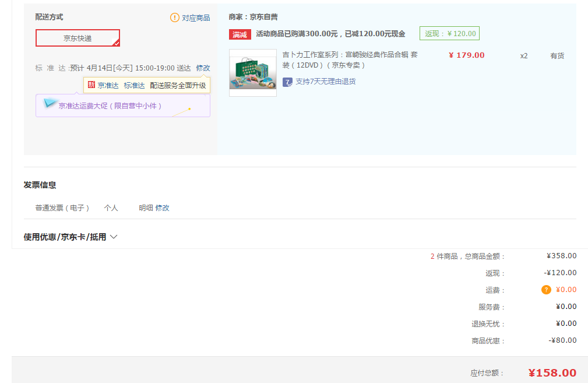This screenshot has height=383, width=588.
Task: Expand 使用优惠/京东卡/抵用 section
Action: [x=71, y=237]
